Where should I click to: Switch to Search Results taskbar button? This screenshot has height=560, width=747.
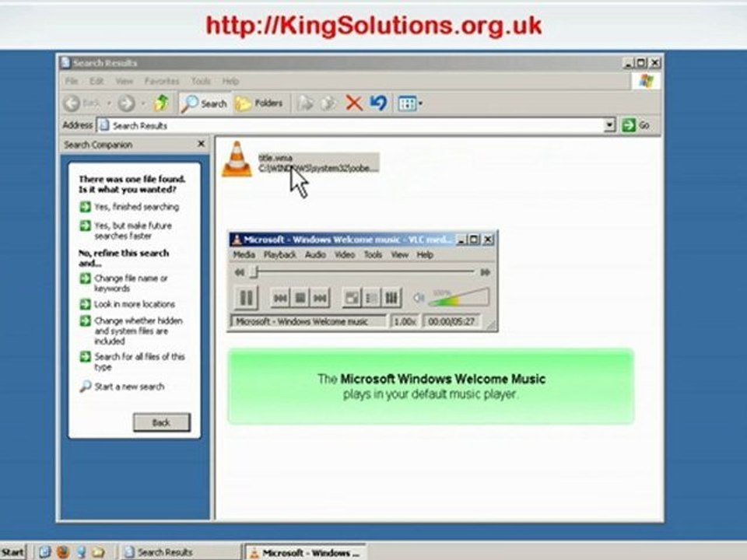click(x=180, y=552)
